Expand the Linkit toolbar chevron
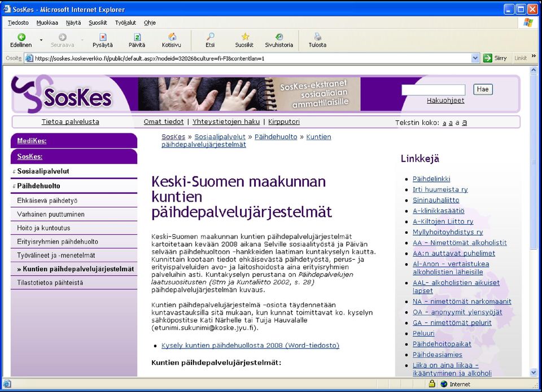Screen dimensions: 542x392 [534, 56]
